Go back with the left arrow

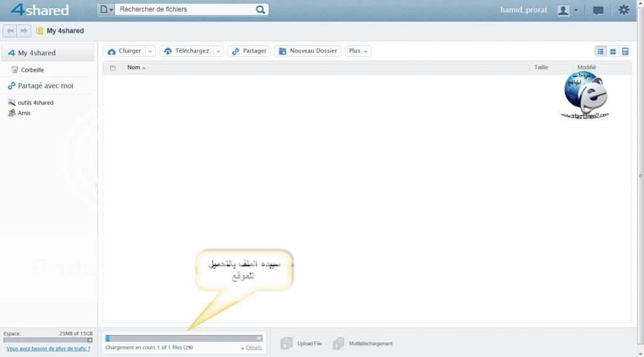tap(10, 31)
